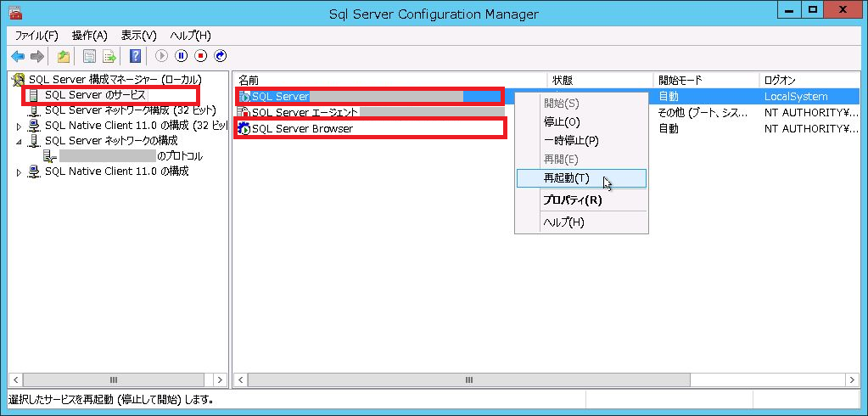Click the SQL Server エージェント service icon
The width and height of the screenshot is (868, 416).
(x=244, y=112)
